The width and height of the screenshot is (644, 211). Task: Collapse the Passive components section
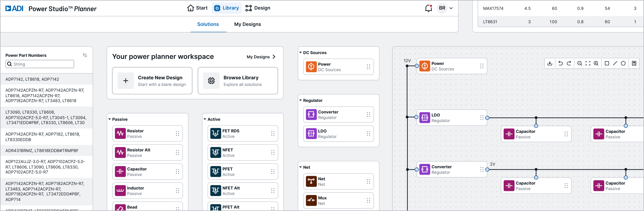110,119
